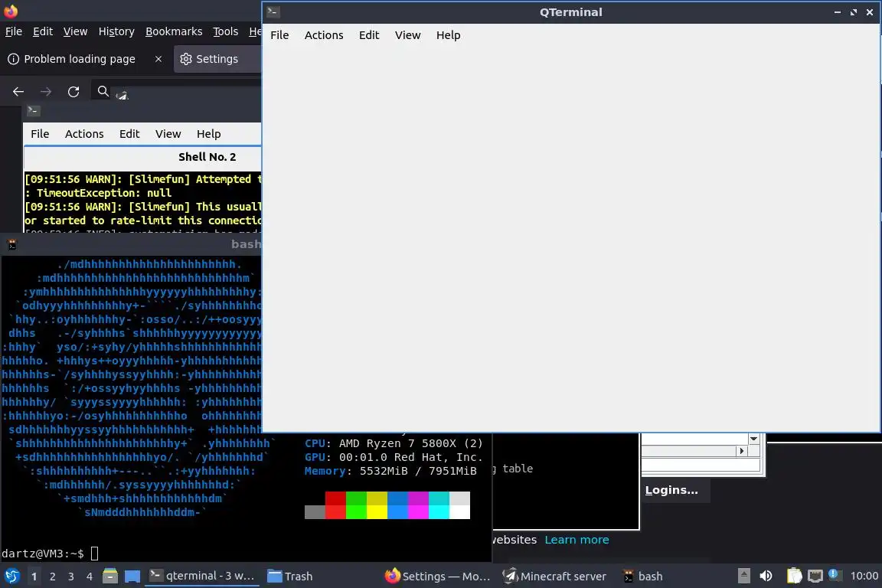The height and width of the screenshot is (588, 882).
Task: Open Help menu in QTerminal front window
Action: point(448,35)
